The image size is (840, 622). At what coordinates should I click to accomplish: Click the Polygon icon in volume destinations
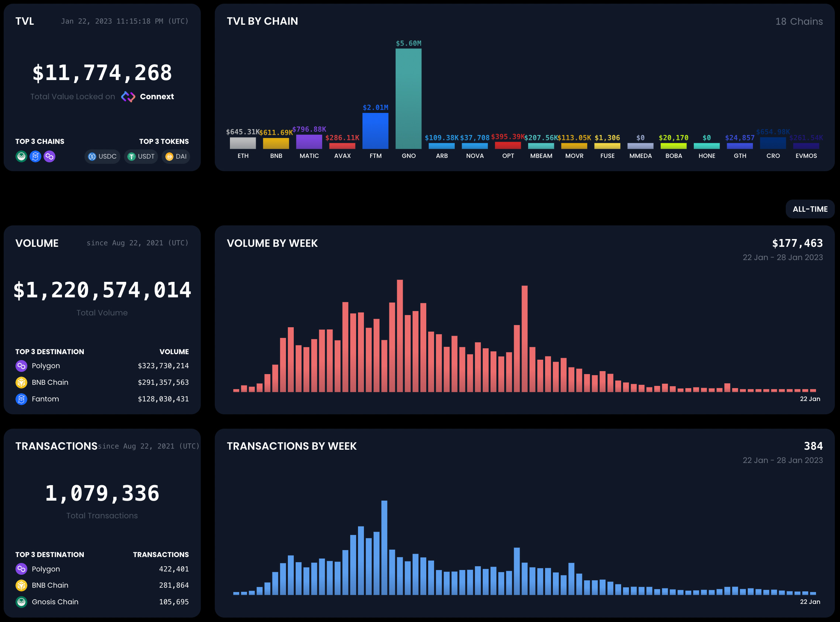(21, 366)
